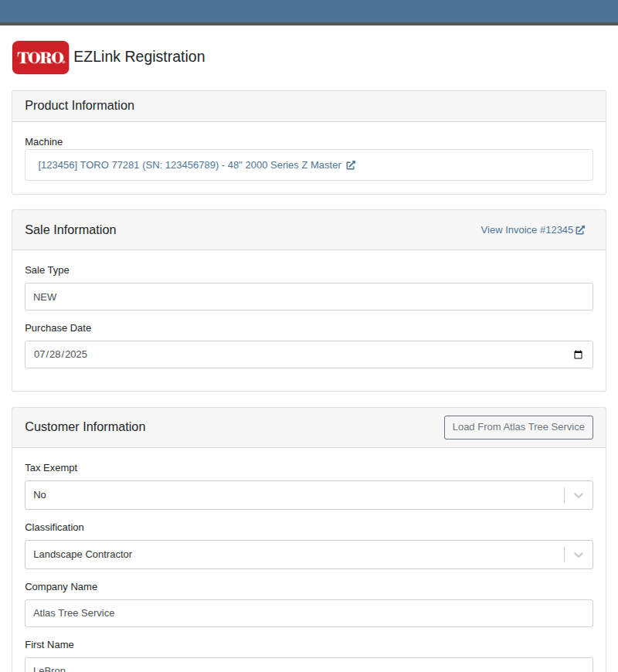Click the Tax Exempt label
The image size is (618, 672).
tap(51, 467)
